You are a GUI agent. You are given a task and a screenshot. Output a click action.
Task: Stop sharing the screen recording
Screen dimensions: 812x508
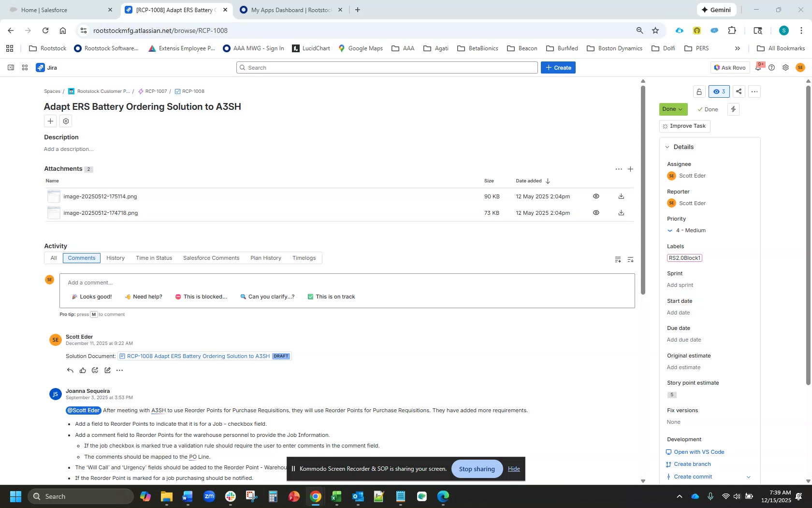pyautogui.click(x=477, y=469)
